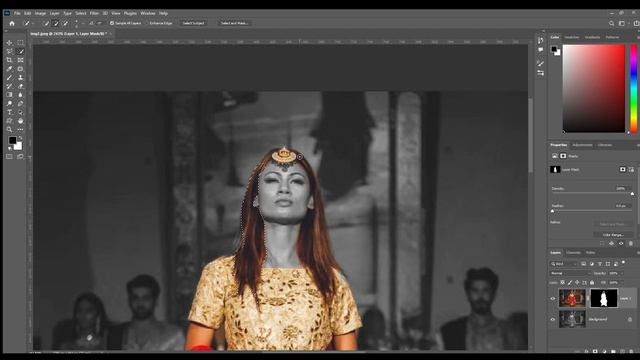Switch to the Channels tab

(x=573, y=253)
